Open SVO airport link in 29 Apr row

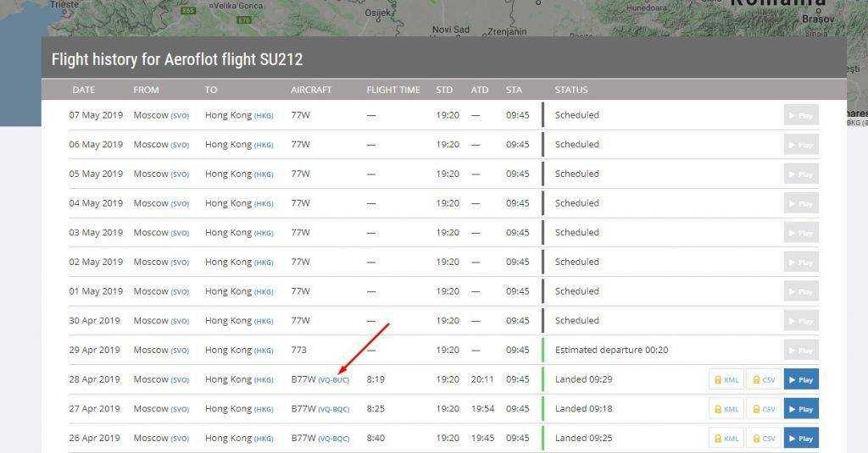(x=180, y=351)
